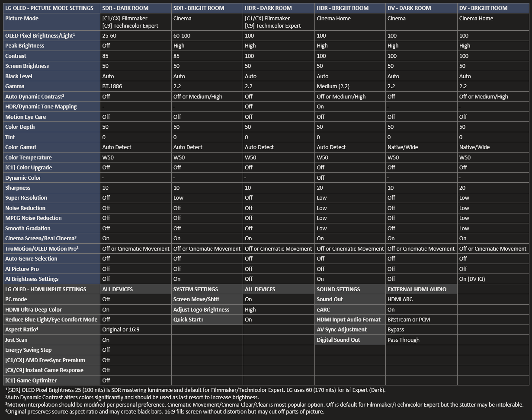This screenshot has height=420, width=532.
Task: Click the LG OLED - HDMI INPUT SETTINGS header
Action: 46,290
